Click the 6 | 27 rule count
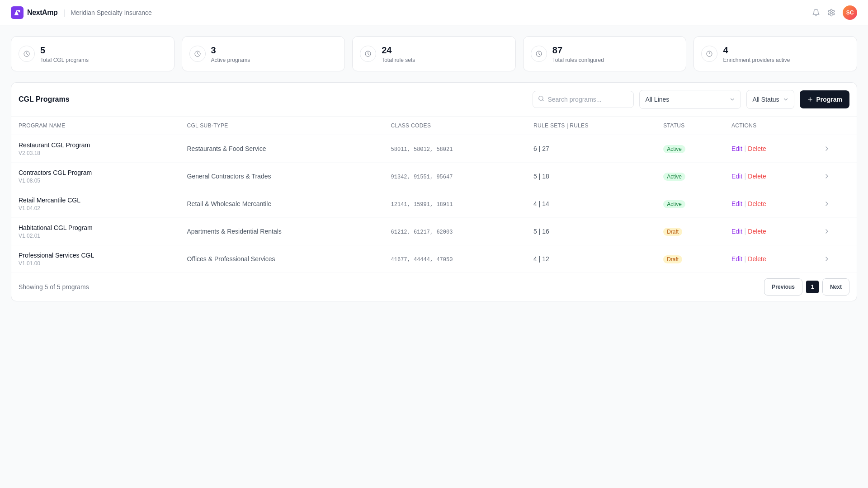868x488 pixels. (x=541, y=149)
